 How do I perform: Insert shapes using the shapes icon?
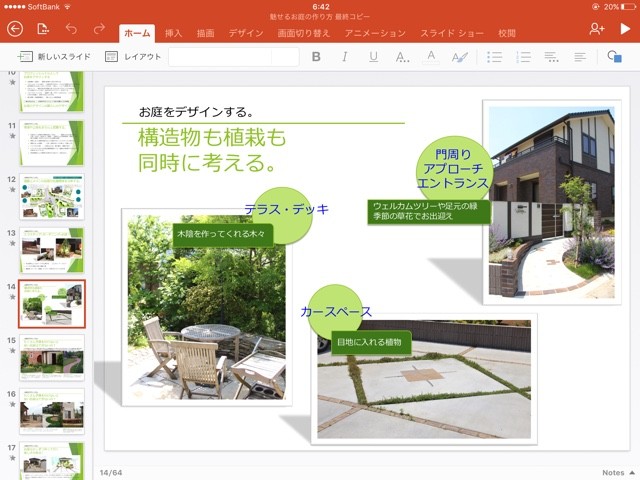click(615, 57)
